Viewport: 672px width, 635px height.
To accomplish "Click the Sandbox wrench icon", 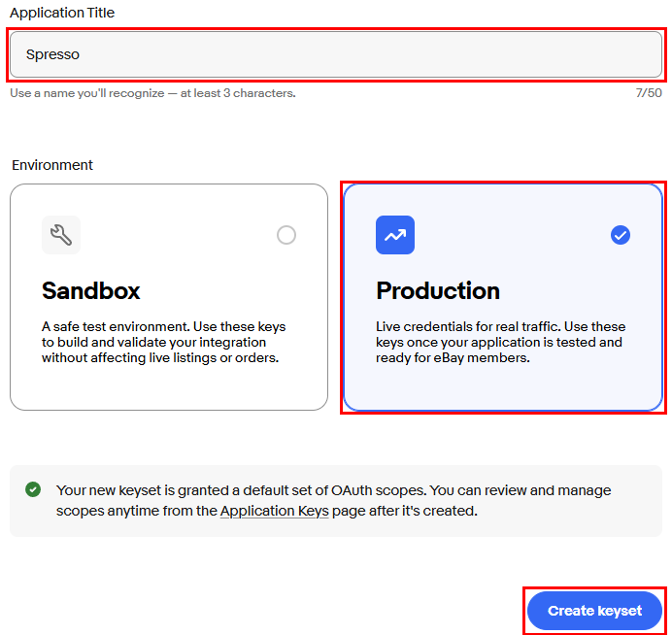I will (61, 235).
